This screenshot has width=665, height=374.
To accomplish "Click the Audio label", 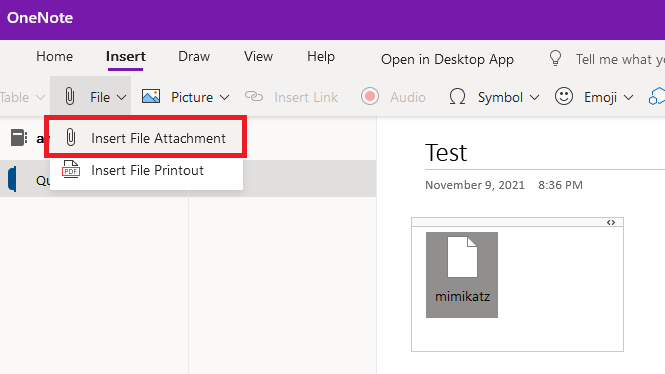I will point(408,98).
